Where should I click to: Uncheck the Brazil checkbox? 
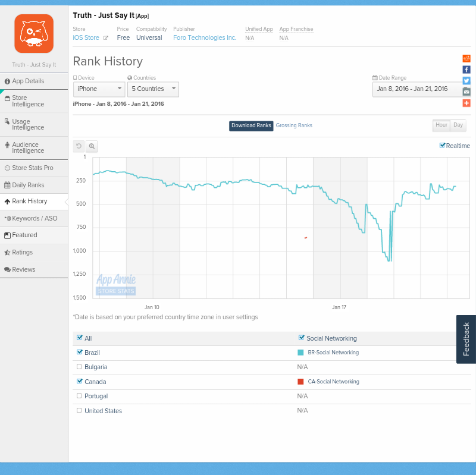tap(80, 352)
